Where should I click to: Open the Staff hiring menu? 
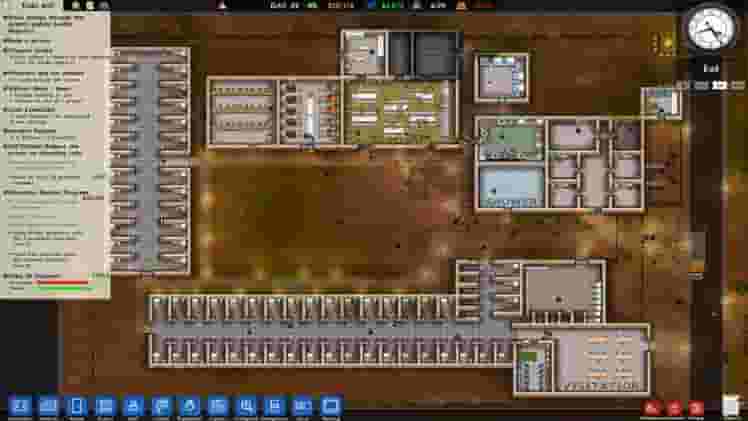133,408
